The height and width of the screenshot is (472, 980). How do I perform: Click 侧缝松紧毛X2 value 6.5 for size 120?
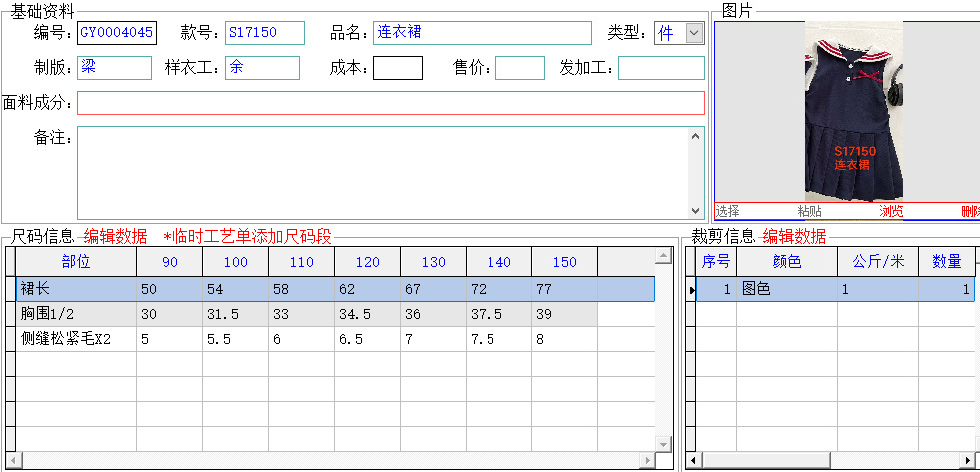(x=367, y=339)
